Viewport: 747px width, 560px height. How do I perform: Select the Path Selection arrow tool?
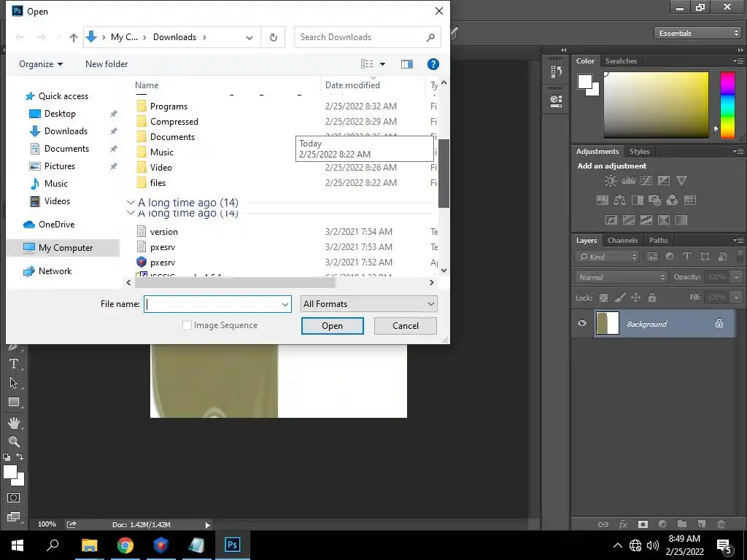[x=13, y=383]
